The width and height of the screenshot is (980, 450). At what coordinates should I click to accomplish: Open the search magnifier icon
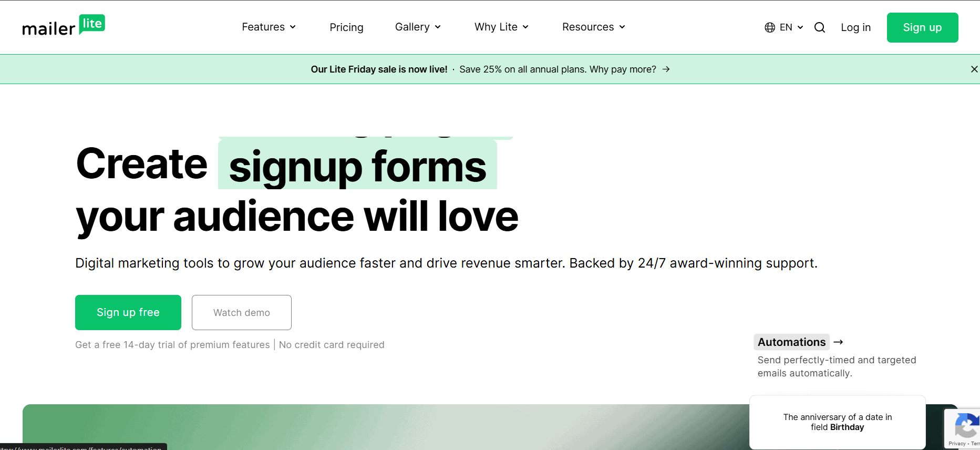point(819,27)
